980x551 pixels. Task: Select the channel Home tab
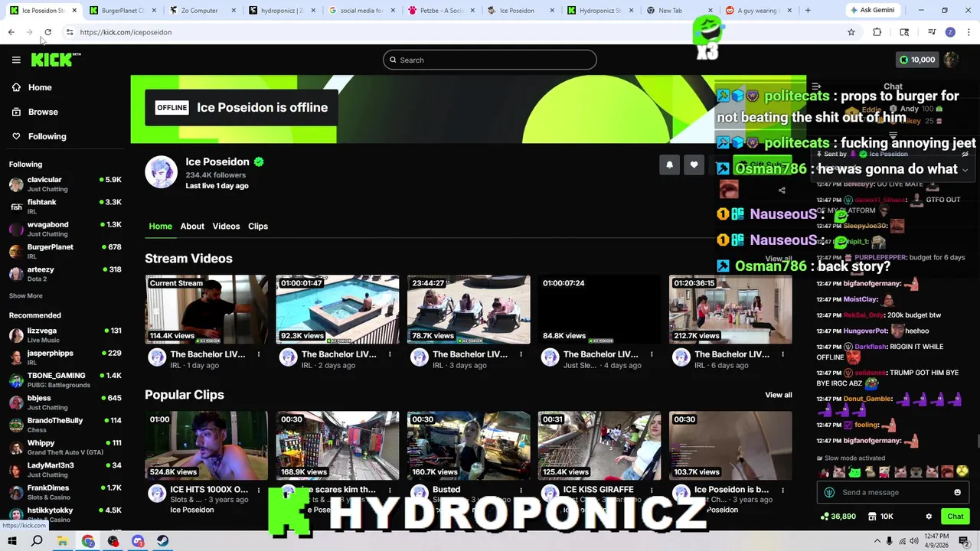click(x=160, y=226)
